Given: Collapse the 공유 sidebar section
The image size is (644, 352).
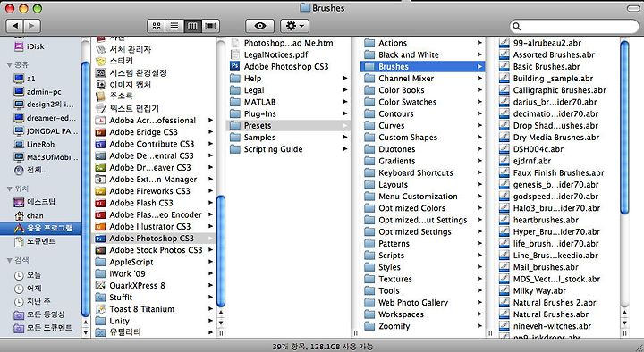Looking at the screenshot, I should (9, 65).
